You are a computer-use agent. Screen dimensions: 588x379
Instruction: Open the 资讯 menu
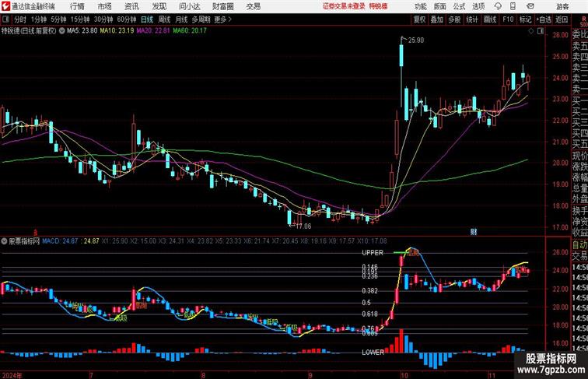(x=131, y=6)
